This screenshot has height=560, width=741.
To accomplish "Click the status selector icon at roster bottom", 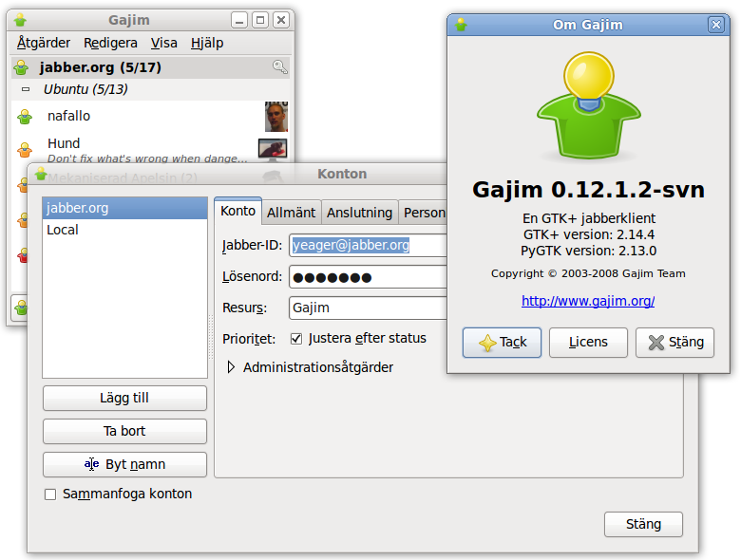I will point(21,308).
